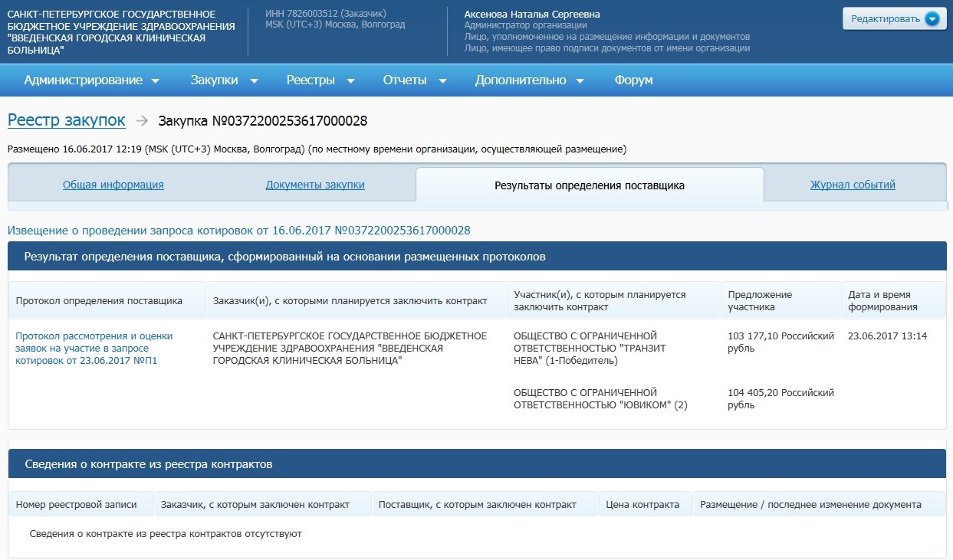This screenshot has width=953, height=560.
Task: Click the ИНН 7826003512 (Заказчик) text
Action: [x=326, y=15]
